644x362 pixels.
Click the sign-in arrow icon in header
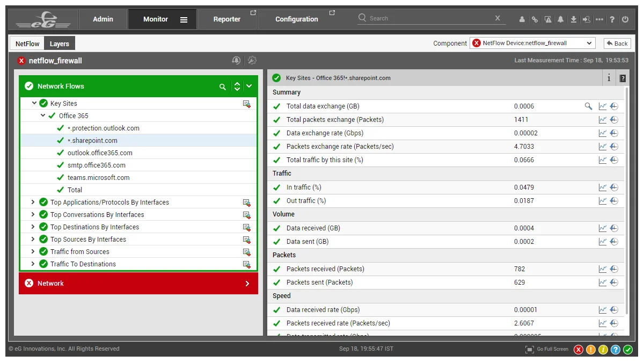tap(586, 19)
